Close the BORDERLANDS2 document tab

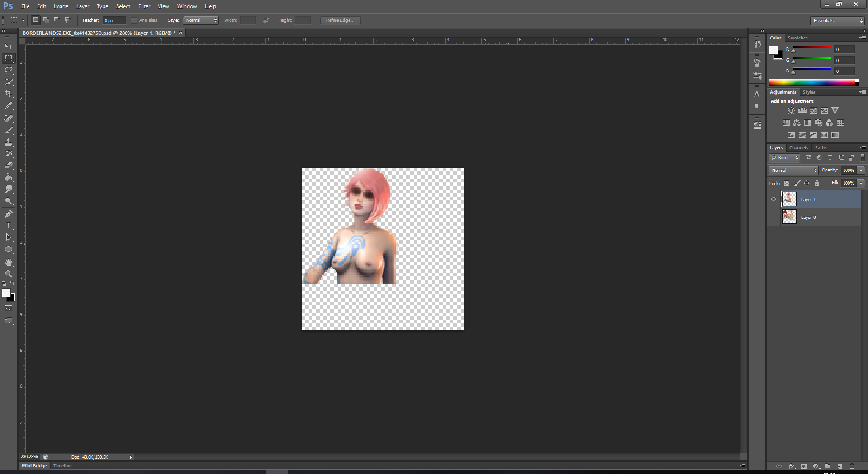click(181, 33)
